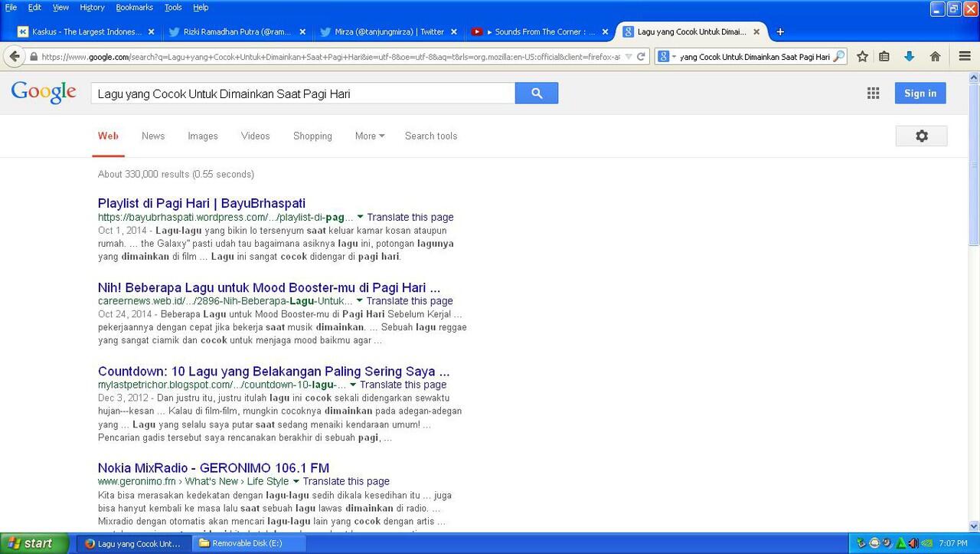The width and height of the screenshot is (980, 554).
Task: Open the Bookmarks menu
Action: [x=134, y=7]
